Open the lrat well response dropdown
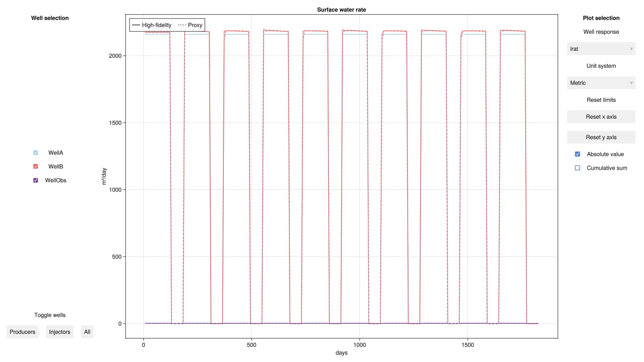Image resolution: width=644 pixels, height=362 pixels. [601, 49]
